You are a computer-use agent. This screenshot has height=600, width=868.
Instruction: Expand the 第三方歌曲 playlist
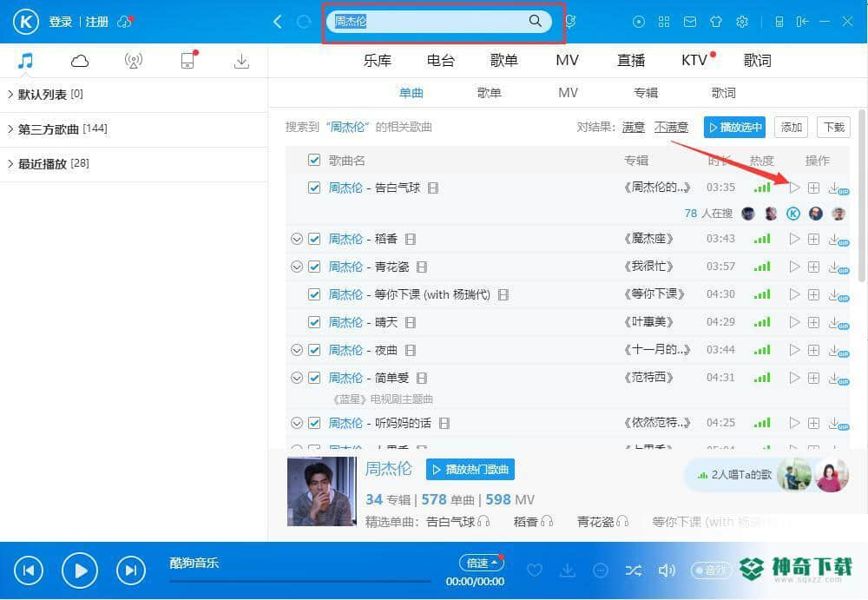tap(10, 129)
